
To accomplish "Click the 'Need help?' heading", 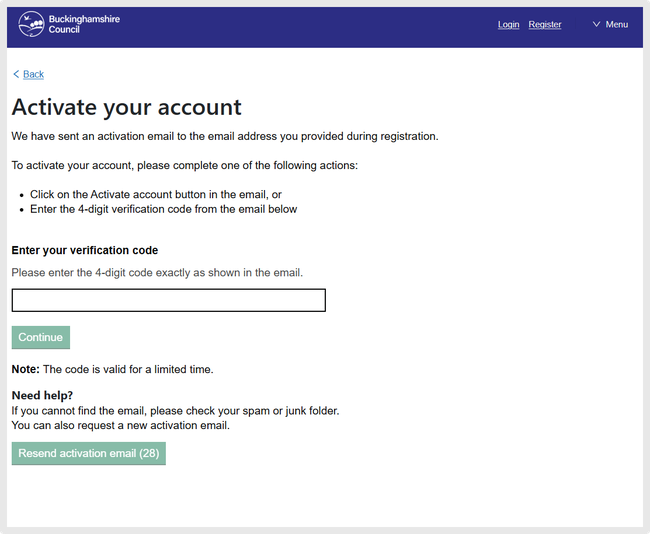I will click(42, 395).
